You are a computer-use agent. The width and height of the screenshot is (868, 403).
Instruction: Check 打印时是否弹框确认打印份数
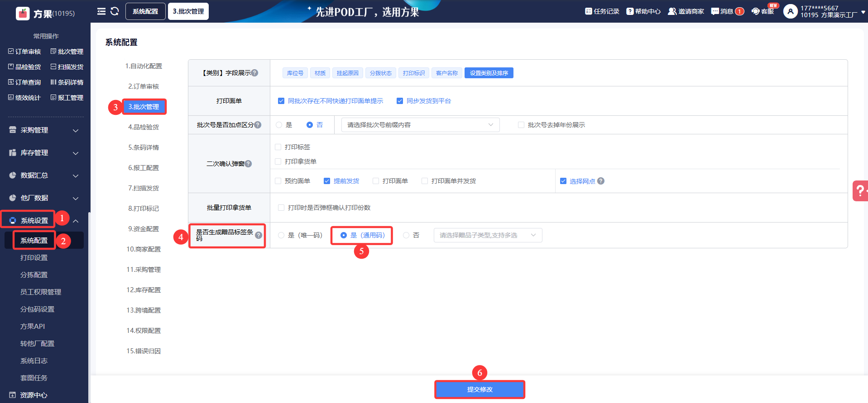point(281,208)
